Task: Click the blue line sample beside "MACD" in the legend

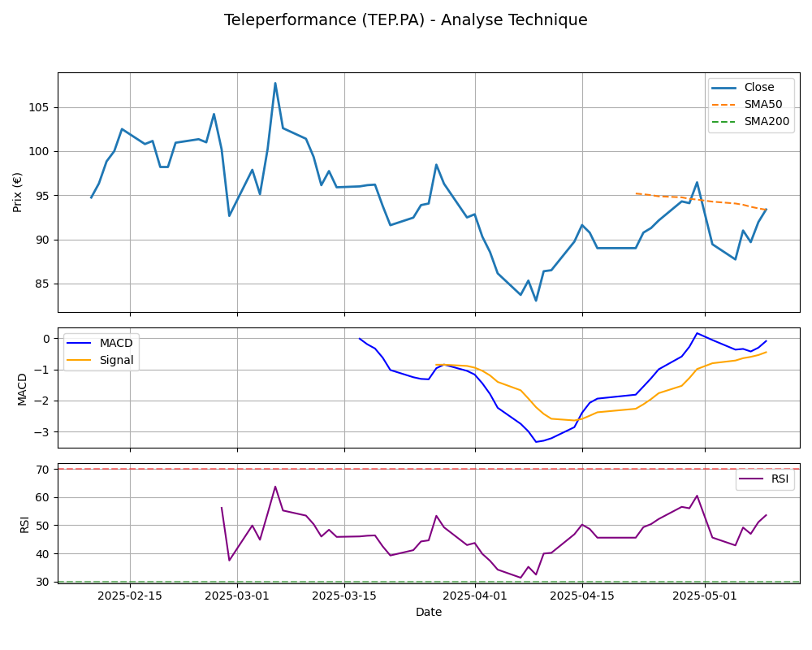Action: 80,343
